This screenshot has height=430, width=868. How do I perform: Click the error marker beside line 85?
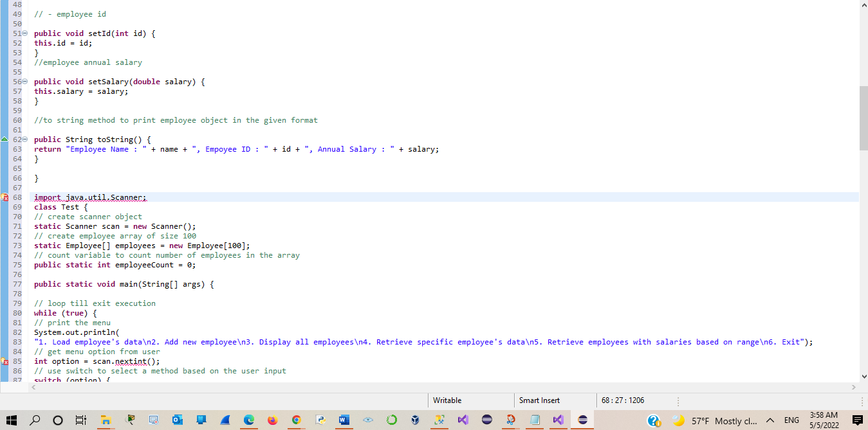point(5,361)
